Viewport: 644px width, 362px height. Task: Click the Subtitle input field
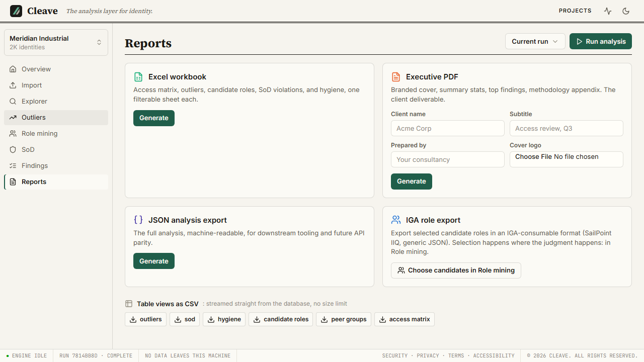click(567, 128)
